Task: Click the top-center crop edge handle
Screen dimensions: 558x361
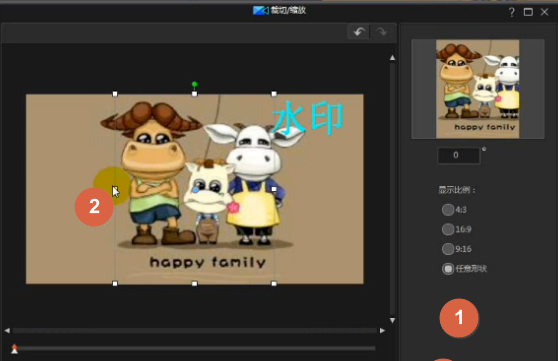Action: [x=194, y=94]
